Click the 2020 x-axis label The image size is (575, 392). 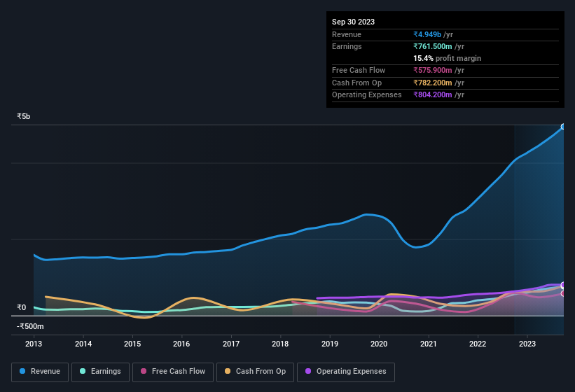[x=379, y=344]
